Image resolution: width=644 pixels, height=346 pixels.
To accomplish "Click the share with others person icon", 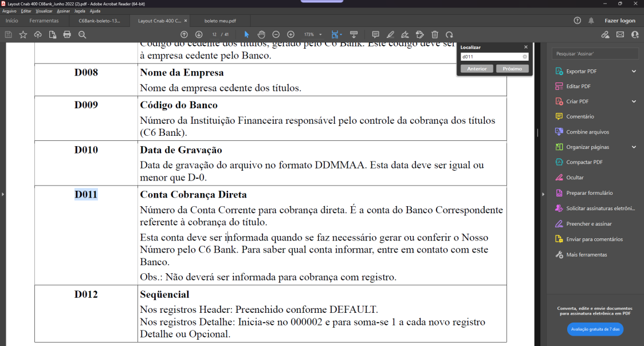I will click(635, 34).
